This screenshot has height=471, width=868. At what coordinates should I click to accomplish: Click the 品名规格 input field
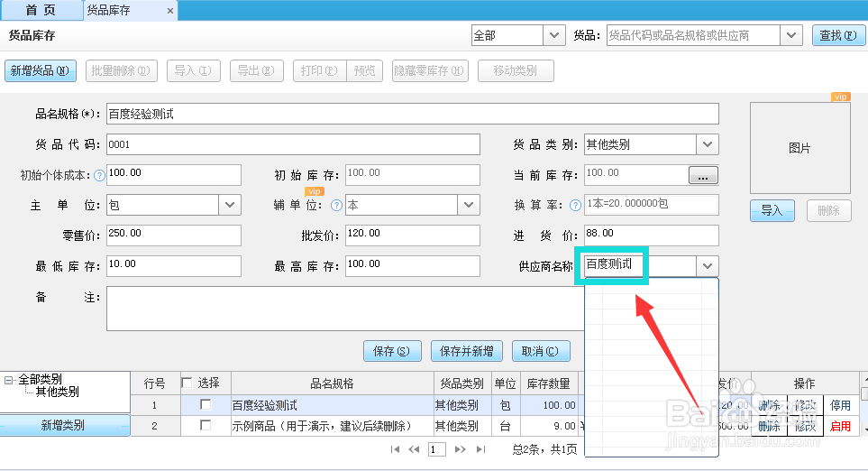pos(413,115)
